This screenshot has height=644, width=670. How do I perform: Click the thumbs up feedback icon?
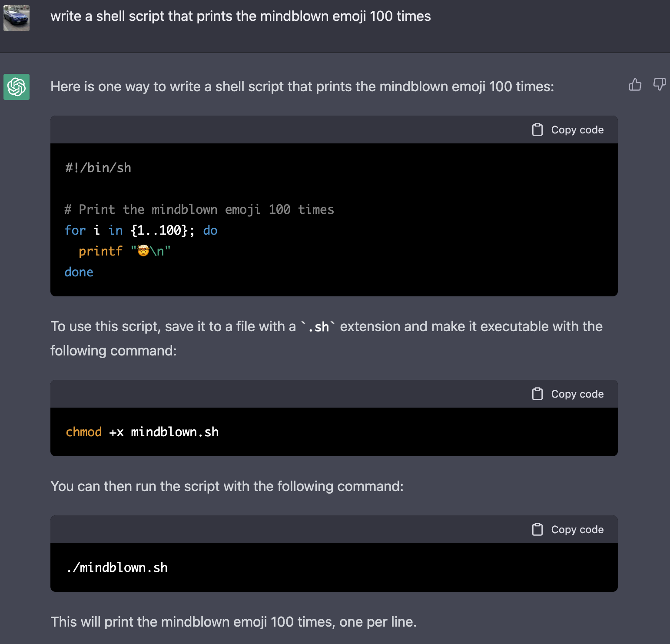tap(635, 85)
